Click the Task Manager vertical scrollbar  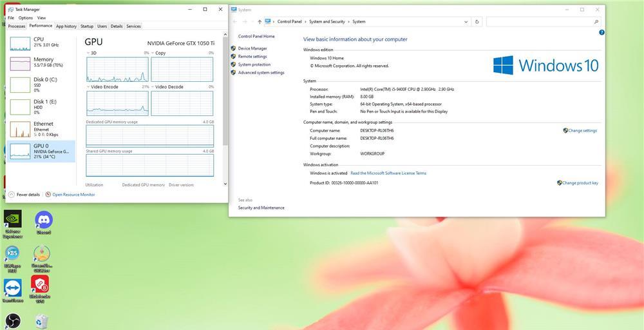pyautogui.click(x=225, y=90)
